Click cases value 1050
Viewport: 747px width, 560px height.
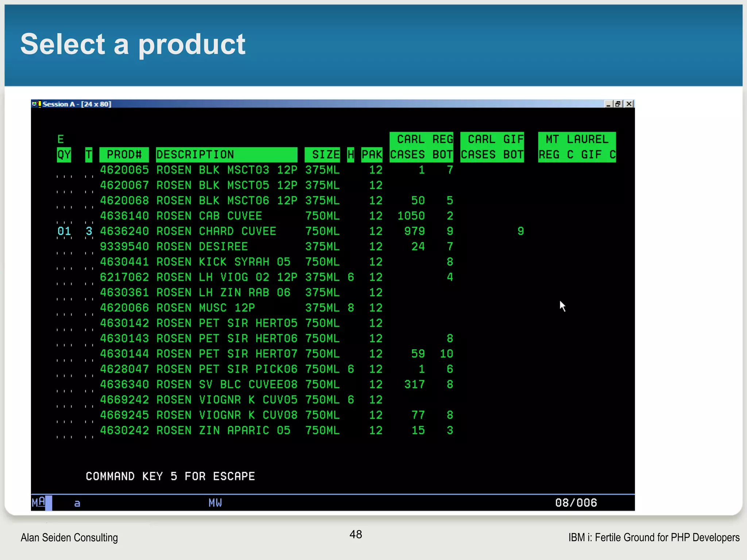411,216
